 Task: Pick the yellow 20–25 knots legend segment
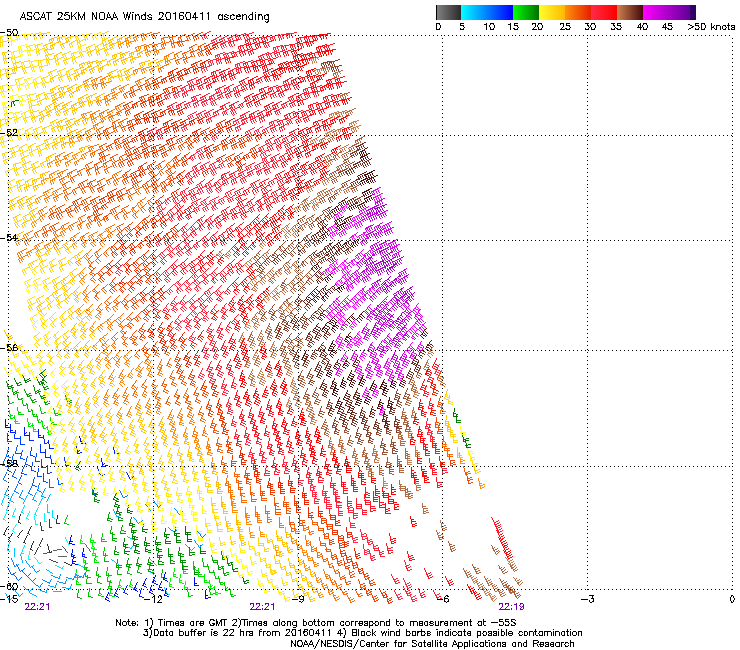(x=552, y=12)
